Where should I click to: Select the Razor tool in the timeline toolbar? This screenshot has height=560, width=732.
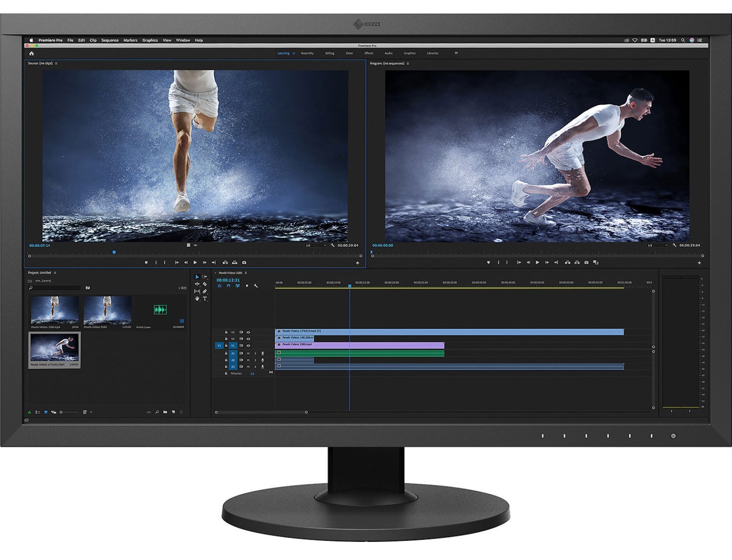(x=204, y=284)
